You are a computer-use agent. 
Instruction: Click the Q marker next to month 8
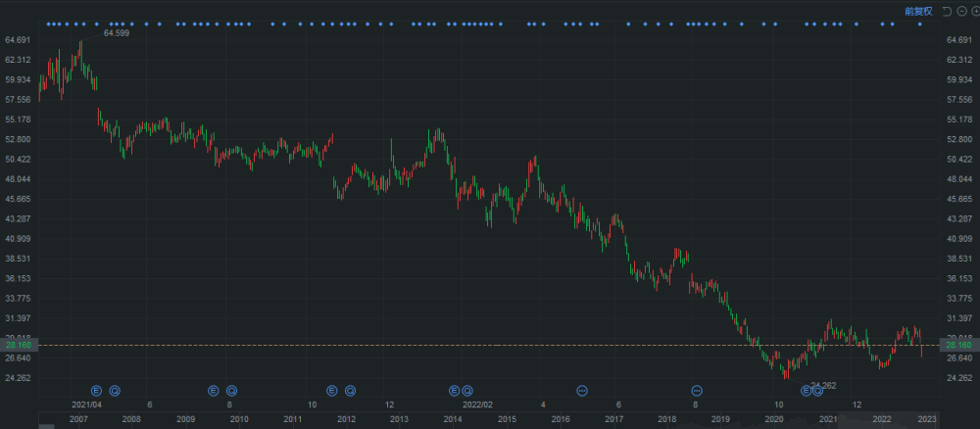(x=231, y=390)
